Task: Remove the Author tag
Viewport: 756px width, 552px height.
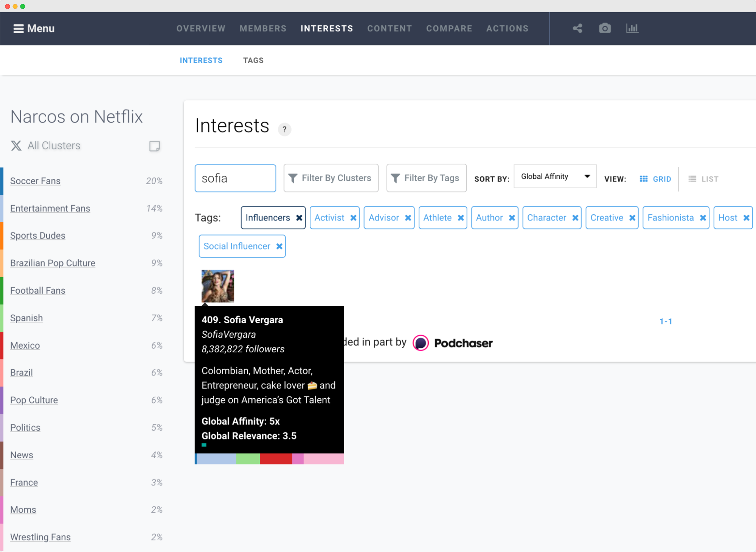Action: tap(512, 218)
